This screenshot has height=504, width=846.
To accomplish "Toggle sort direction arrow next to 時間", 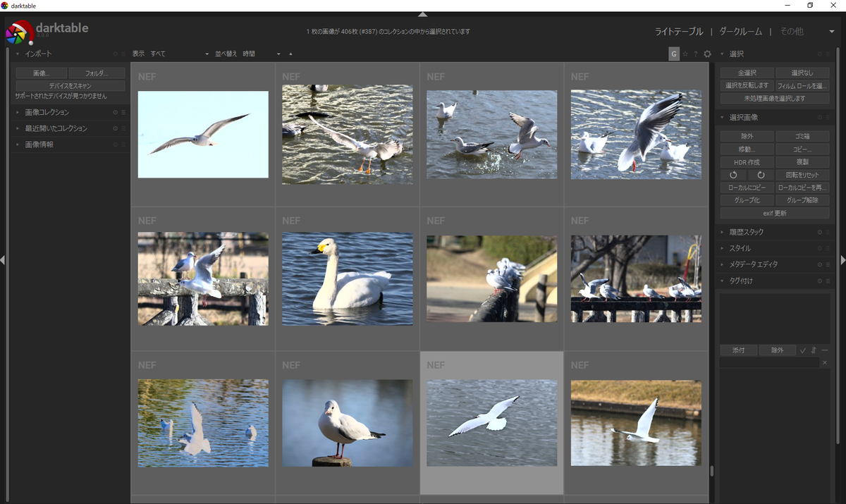I will pos(290,54).
